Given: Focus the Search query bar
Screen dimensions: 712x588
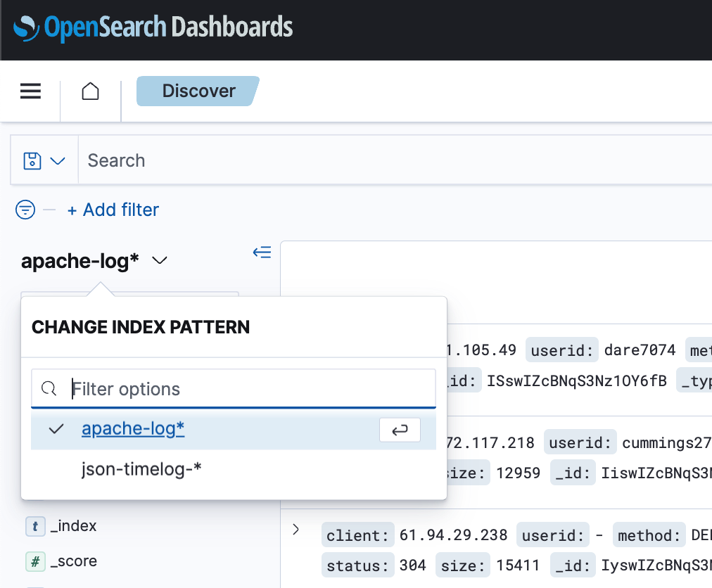Looking at the screenshot, I should 395,160.
